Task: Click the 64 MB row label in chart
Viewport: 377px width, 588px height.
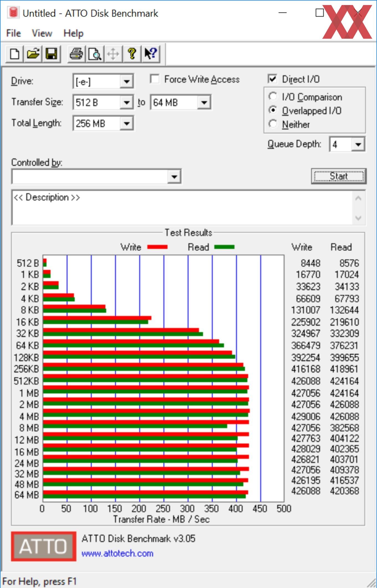Action: pyautogui.click(x=27, y=495)
